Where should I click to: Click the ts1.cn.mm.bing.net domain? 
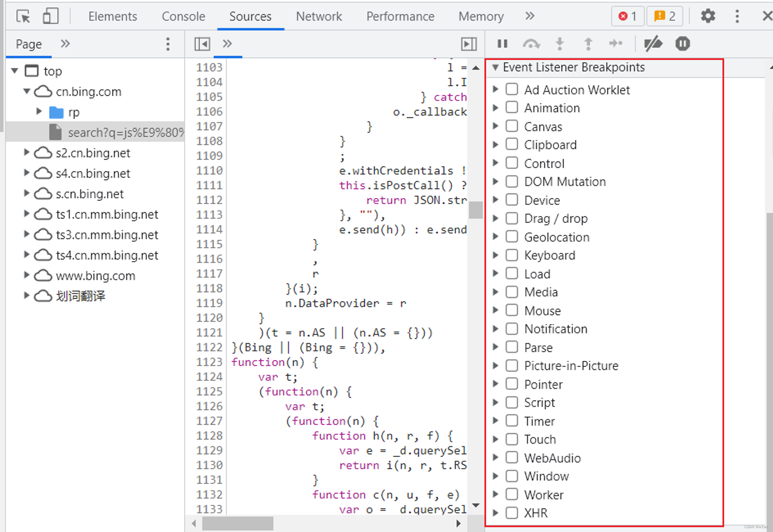107,214
